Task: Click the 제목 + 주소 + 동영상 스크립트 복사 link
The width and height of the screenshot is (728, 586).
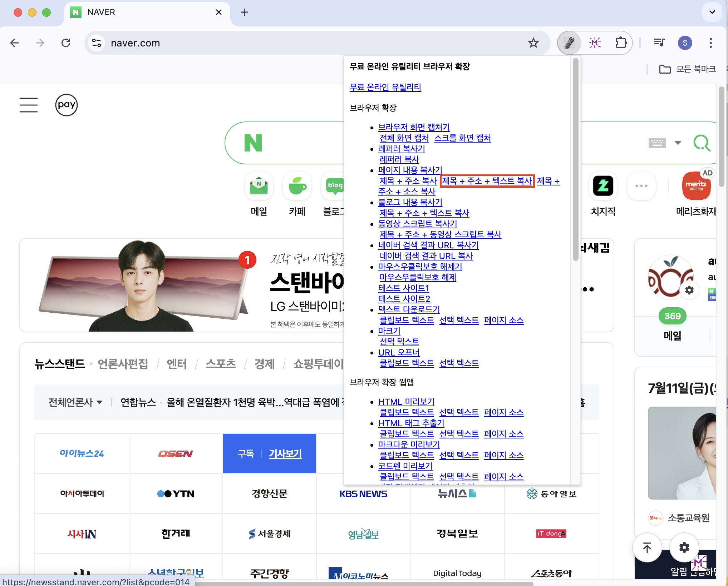Action: click(440, 234)
